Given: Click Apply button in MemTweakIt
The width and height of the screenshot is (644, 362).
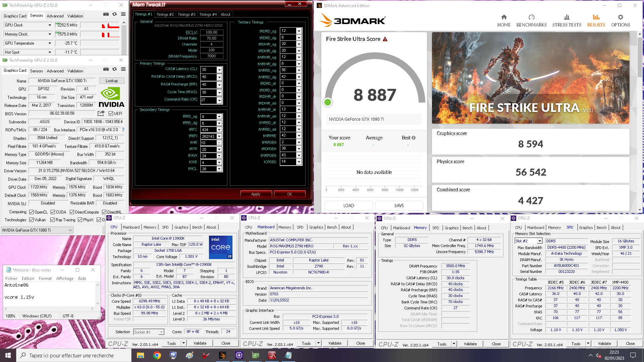Looking at the screenshot, I should (x=256, y=194).
